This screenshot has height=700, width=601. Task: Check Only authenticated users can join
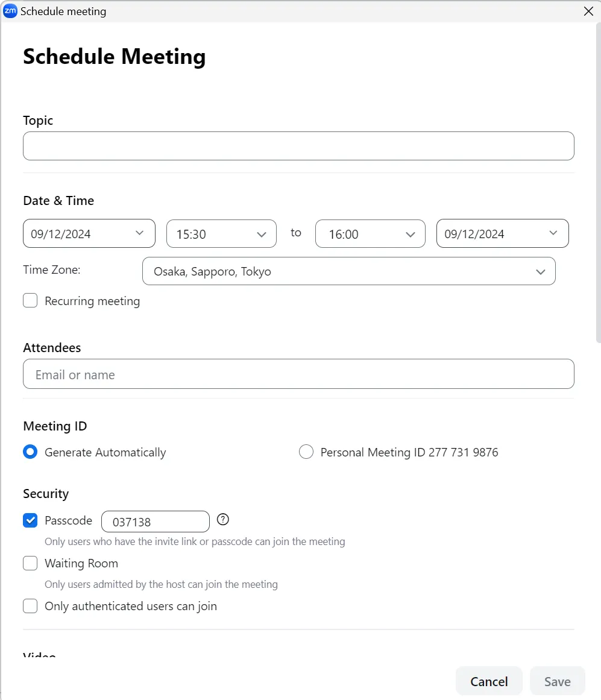[30, 607]
